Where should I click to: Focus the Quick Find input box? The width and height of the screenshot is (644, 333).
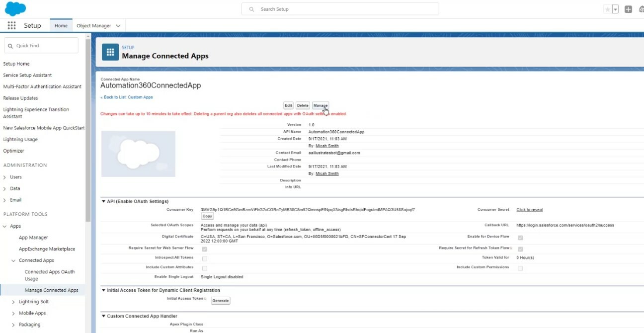41,45
